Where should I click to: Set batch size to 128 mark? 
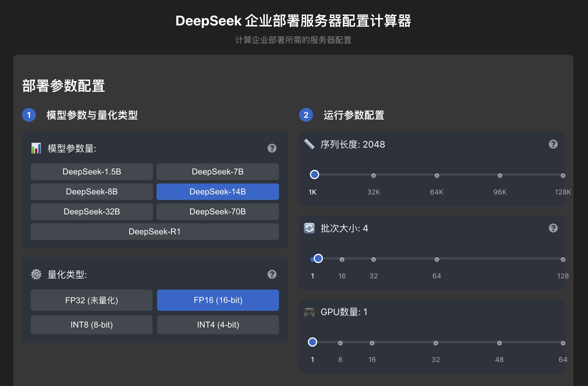563,260
